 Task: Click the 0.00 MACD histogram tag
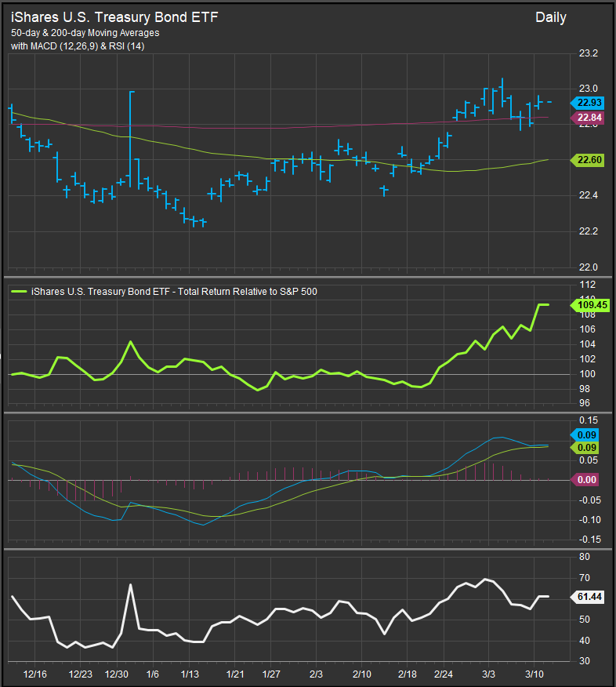pyautogui.click(x=585, y=480)
